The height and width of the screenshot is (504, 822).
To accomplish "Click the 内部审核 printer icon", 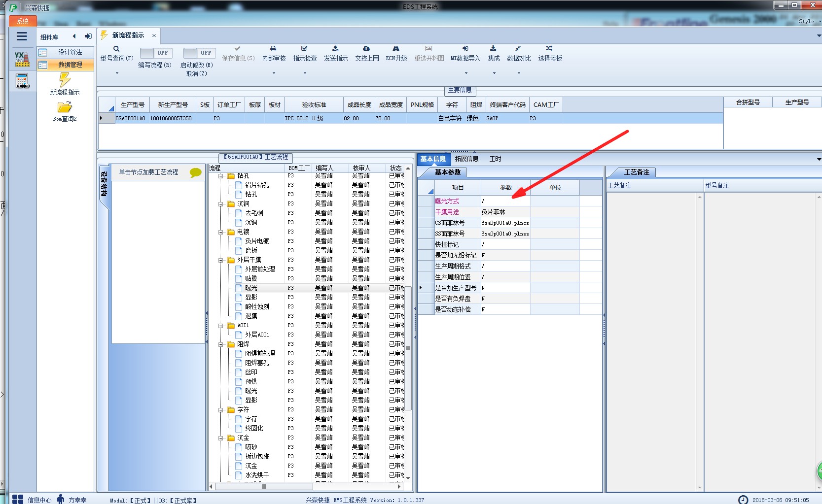I will click(273, 49).
